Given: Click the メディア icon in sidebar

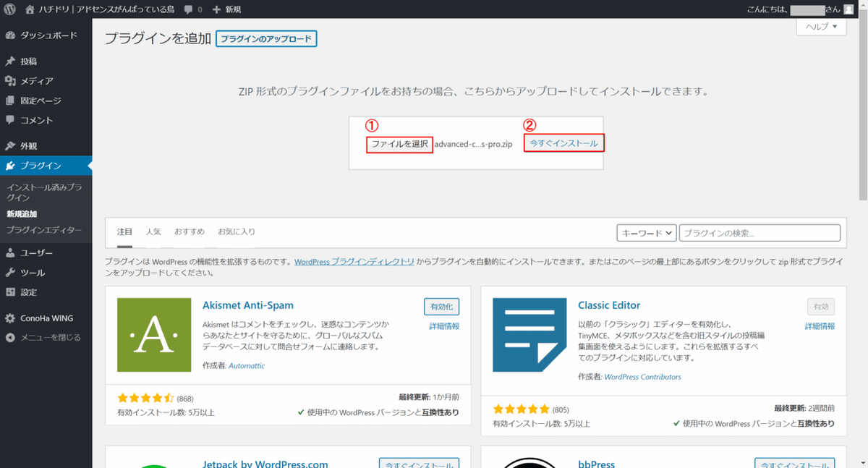Looking at the screenshot, I should click(x=10, y=81).
